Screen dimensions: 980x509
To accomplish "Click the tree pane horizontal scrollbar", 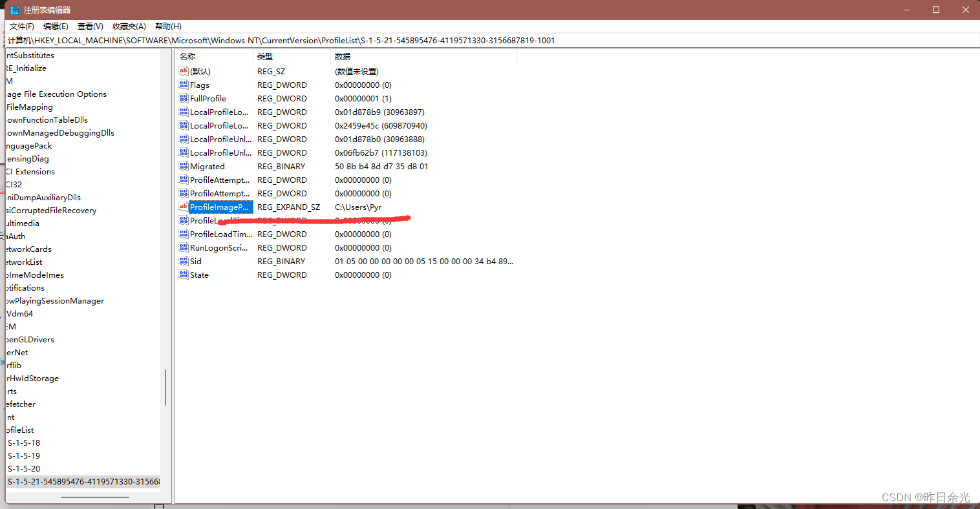I will tap(95, 497).
